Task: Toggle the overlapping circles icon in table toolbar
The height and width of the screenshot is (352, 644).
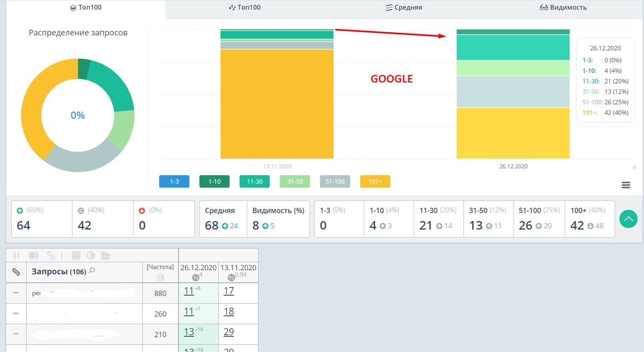Action: [x=33, y=255]
